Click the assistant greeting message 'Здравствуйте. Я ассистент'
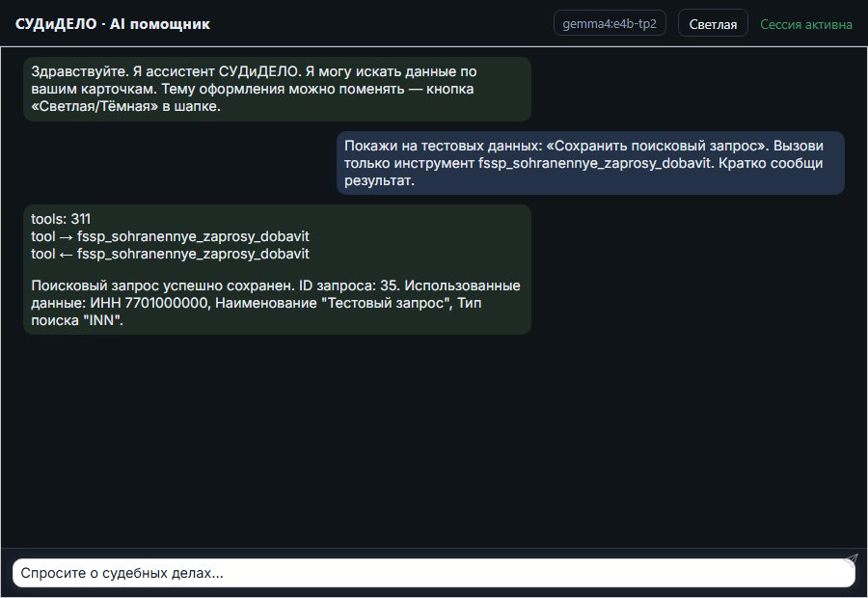The height and width of the screenshot is (598, 868). (x=277, y=89)
